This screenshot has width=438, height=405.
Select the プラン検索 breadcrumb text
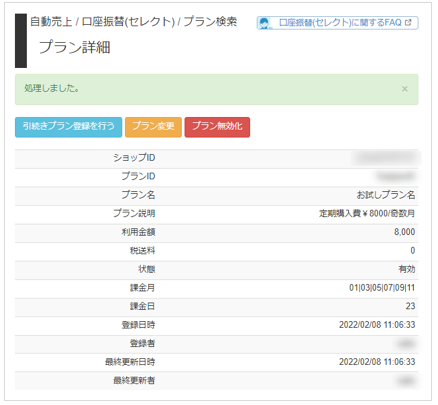pyautogui.click(x=210, y=22)
